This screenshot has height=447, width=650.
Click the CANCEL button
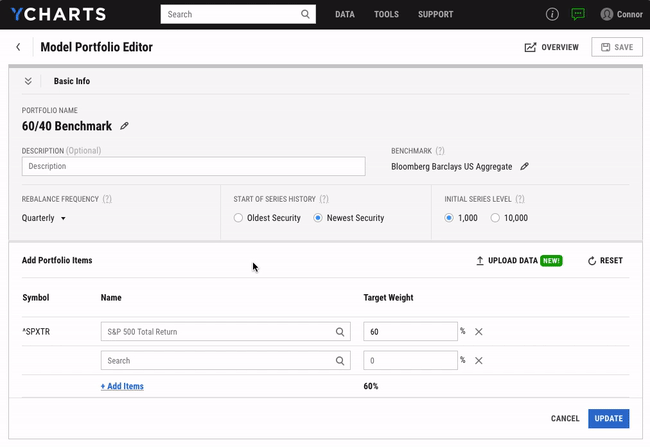tap(565, 418)
